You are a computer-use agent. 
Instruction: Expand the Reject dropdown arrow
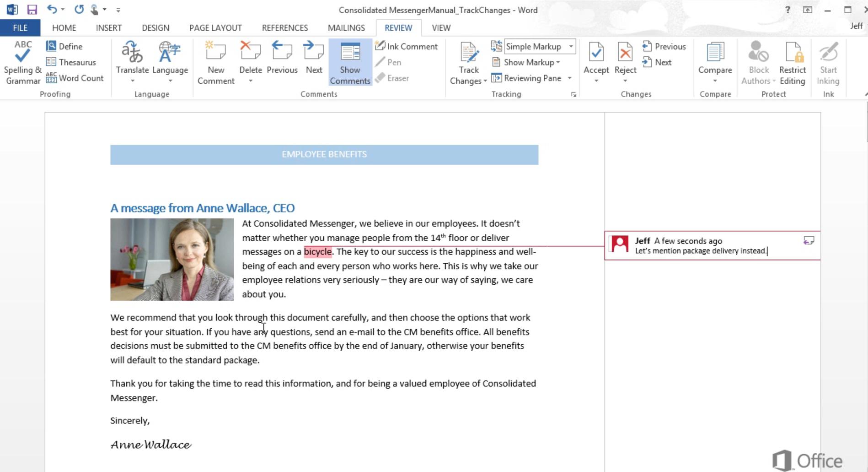pos(625,81)
